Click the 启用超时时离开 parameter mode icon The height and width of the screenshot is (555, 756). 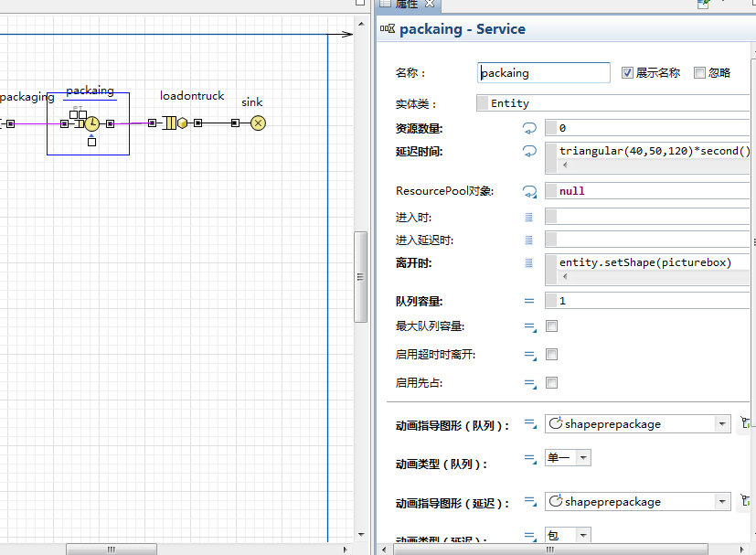(x=530, y=356)
